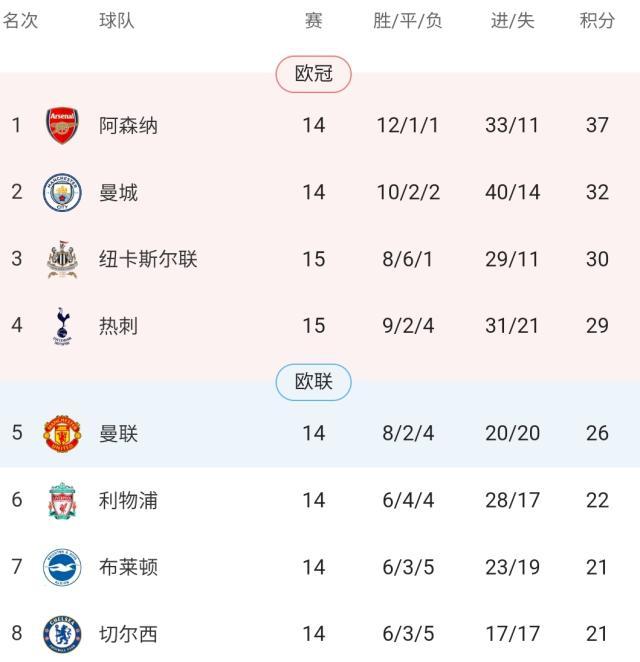Click the 积分 column header

[597, 21]
